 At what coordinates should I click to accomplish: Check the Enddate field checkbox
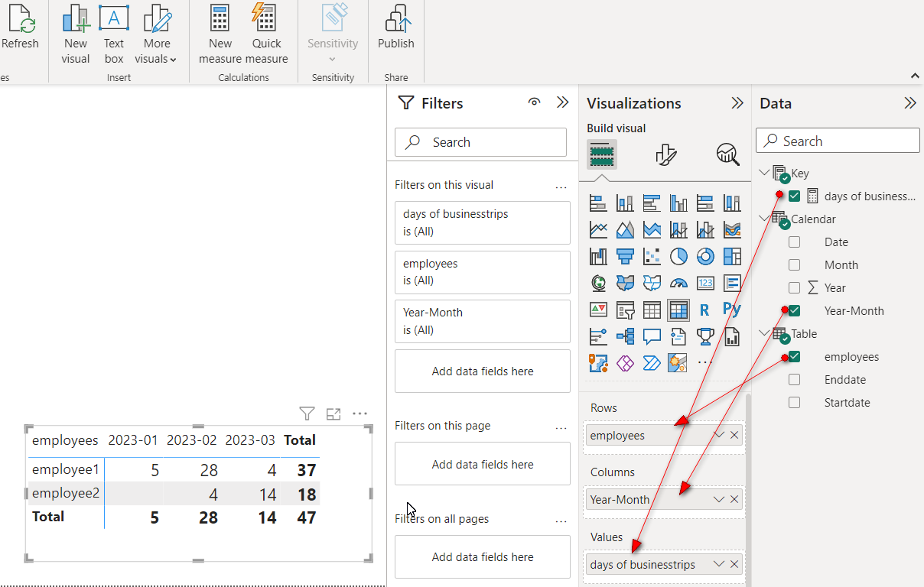794,380
